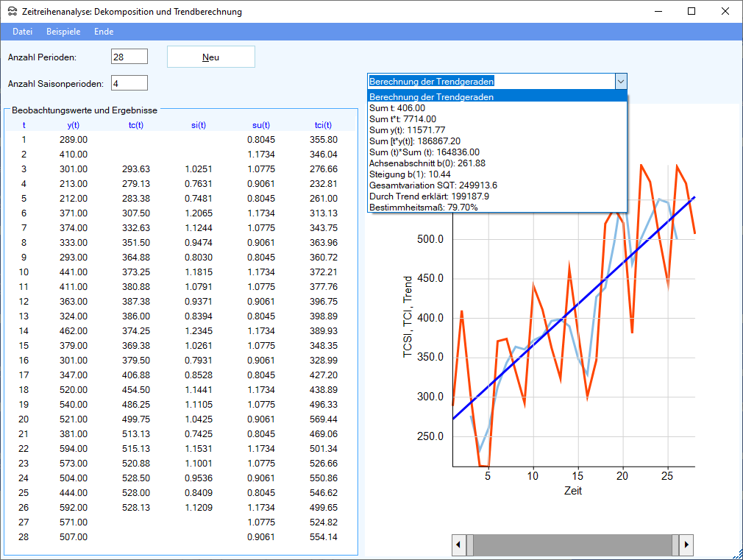Click the tci(t) column header

(x=323, y=125)
